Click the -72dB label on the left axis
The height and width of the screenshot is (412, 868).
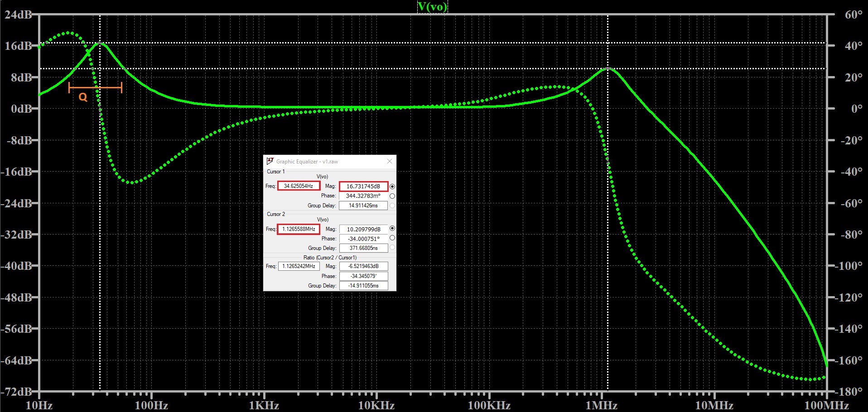17,392
